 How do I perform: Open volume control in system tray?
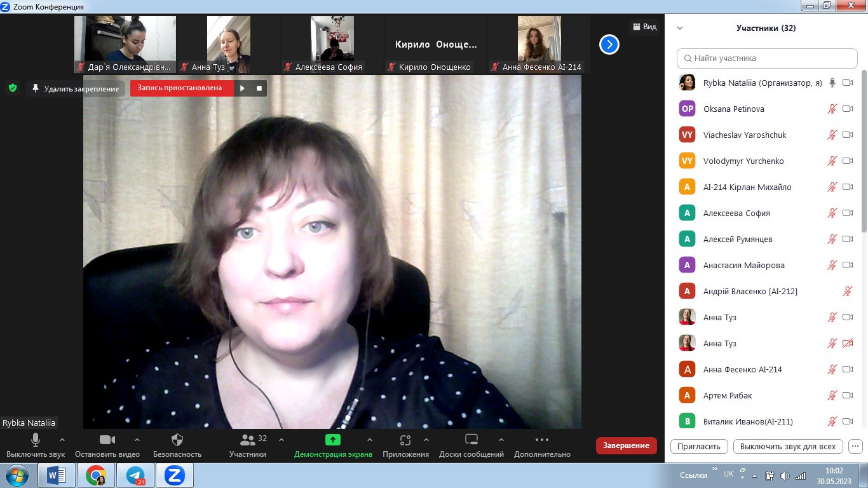(785, 475)
